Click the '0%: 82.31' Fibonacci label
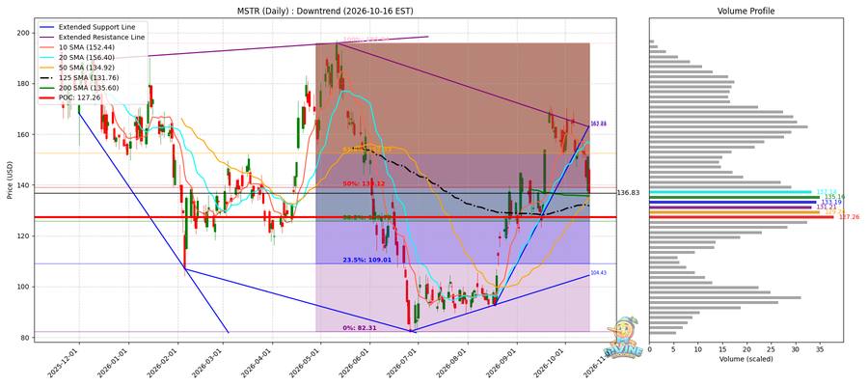Screen dimensions: 868x386 pyautogui.click(x=360, y=328)
